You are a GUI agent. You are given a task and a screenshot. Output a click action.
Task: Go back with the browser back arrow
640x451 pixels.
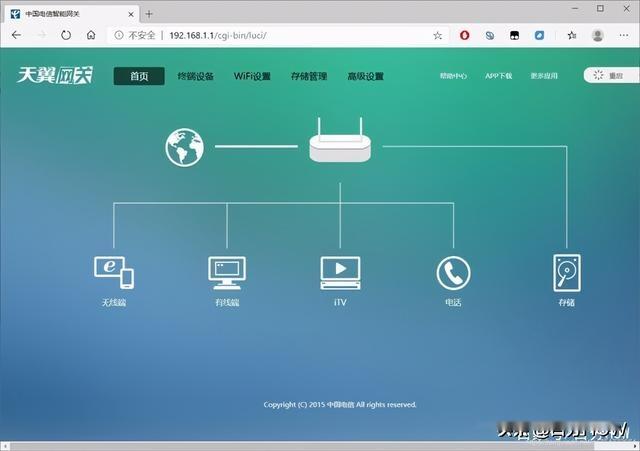tap(16, 36)
